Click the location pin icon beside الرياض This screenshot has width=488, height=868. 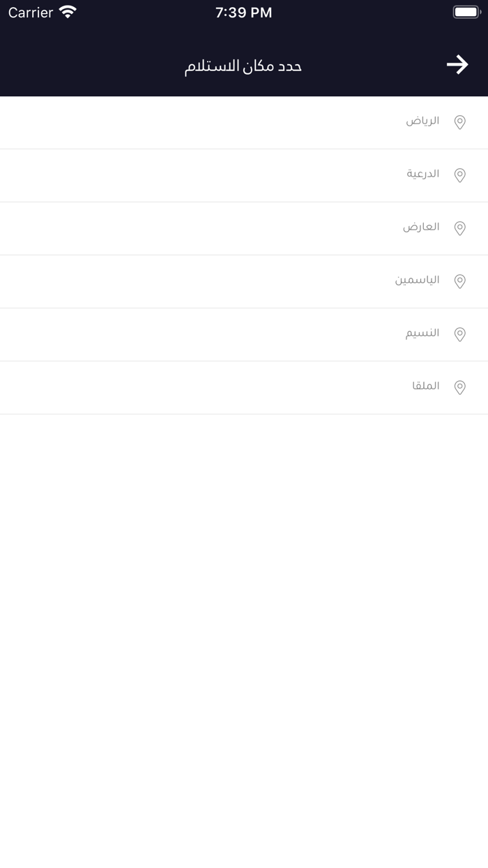click(459, 122)
